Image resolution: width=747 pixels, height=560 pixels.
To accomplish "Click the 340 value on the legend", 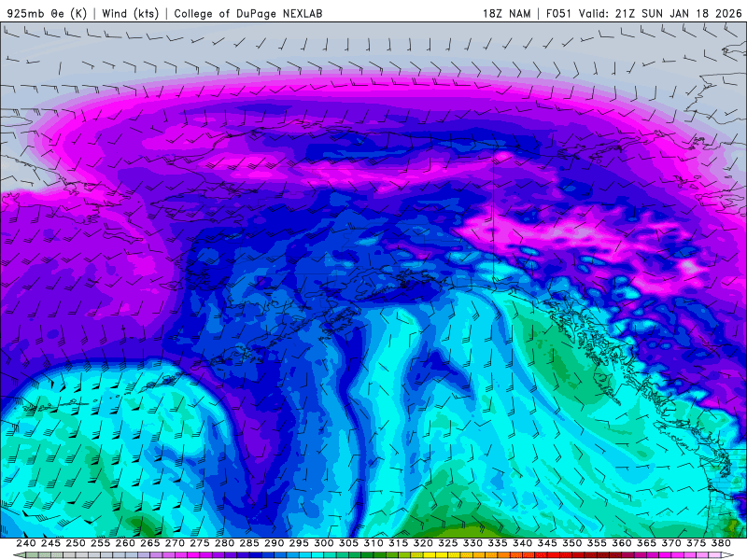I will (x=522, y=543).
